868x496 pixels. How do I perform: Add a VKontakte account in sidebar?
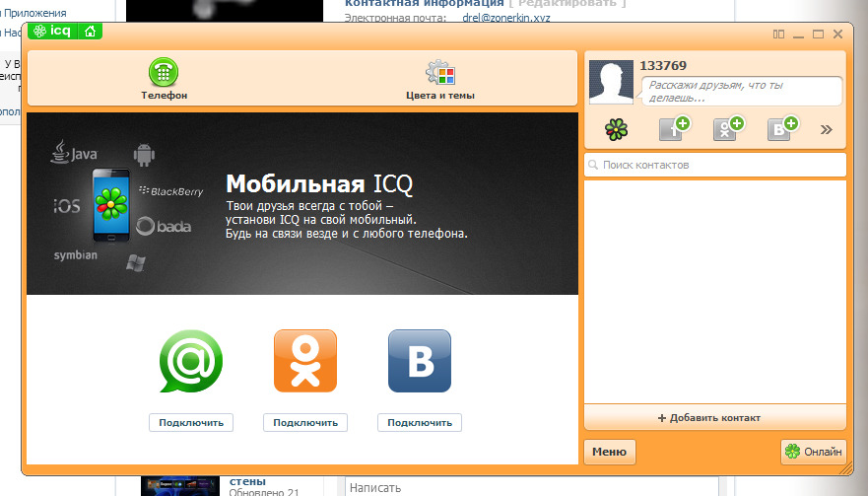[x=782, y=128]
